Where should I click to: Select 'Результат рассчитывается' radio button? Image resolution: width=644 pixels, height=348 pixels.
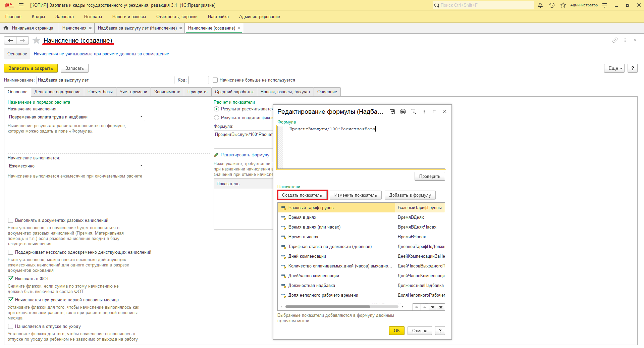[216, 109]
